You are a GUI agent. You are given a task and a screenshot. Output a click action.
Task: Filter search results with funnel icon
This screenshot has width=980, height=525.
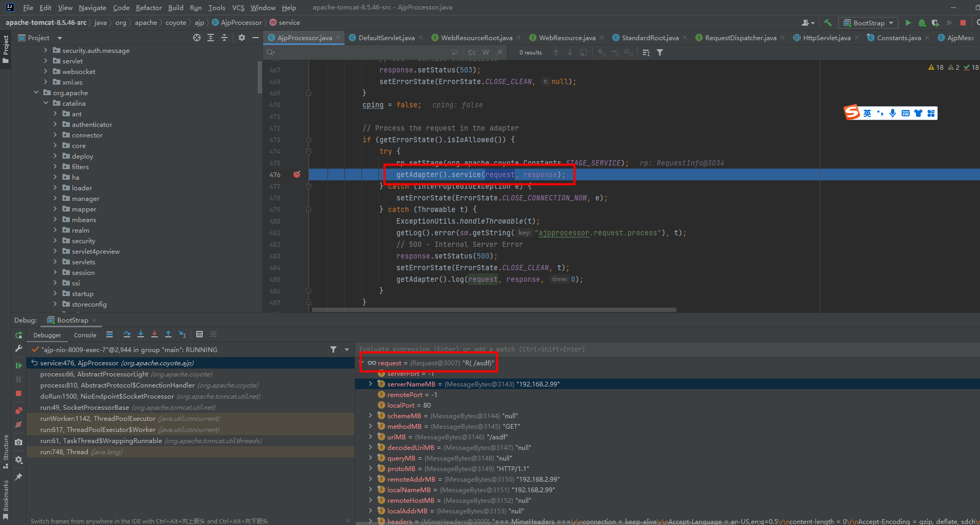(660, 52)
